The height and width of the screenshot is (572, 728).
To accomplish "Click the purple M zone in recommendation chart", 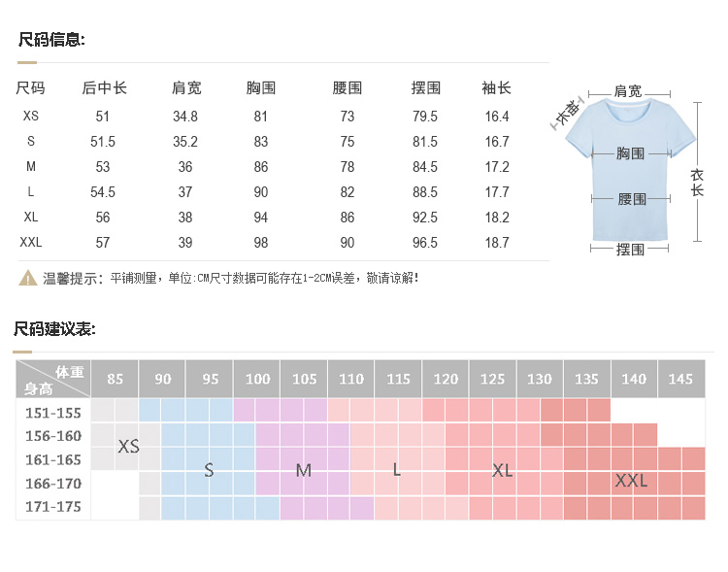I will tap(303, 470).
